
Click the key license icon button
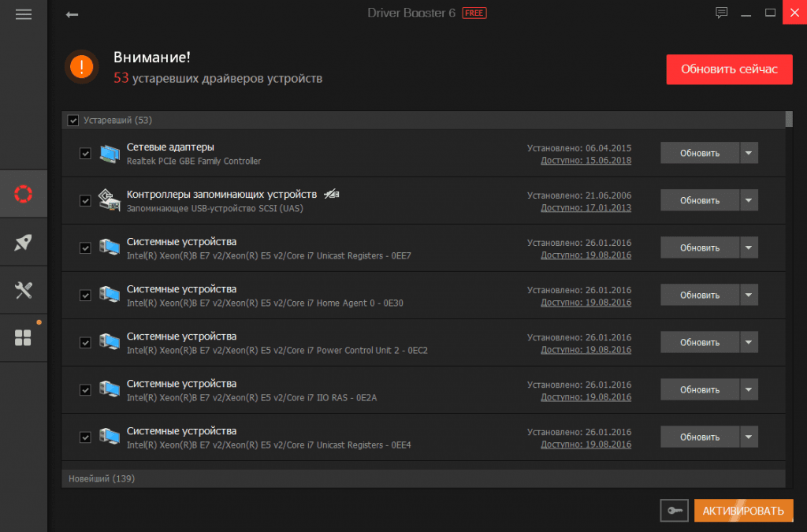point(675,511)
